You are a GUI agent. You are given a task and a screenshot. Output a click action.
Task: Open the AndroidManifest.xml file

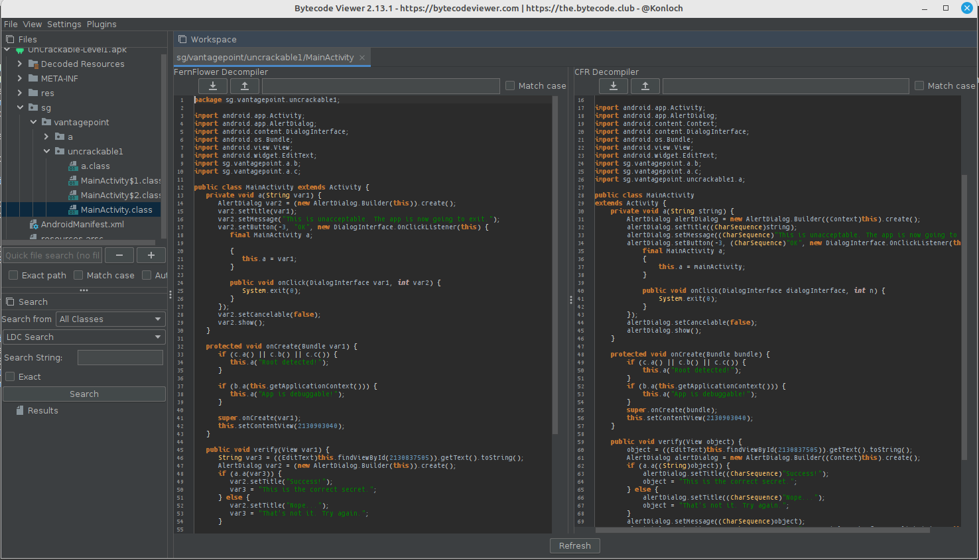tap(82, 225)
